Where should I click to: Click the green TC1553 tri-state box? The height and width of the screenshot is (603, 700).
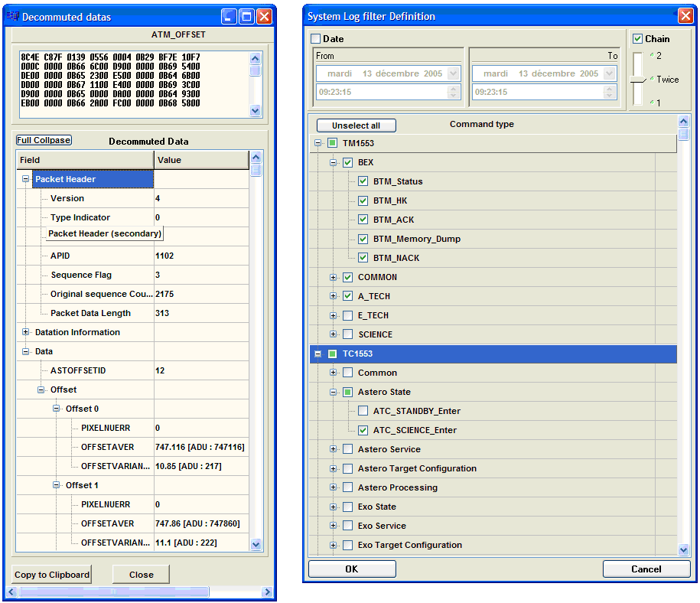(x=332, y=354)
